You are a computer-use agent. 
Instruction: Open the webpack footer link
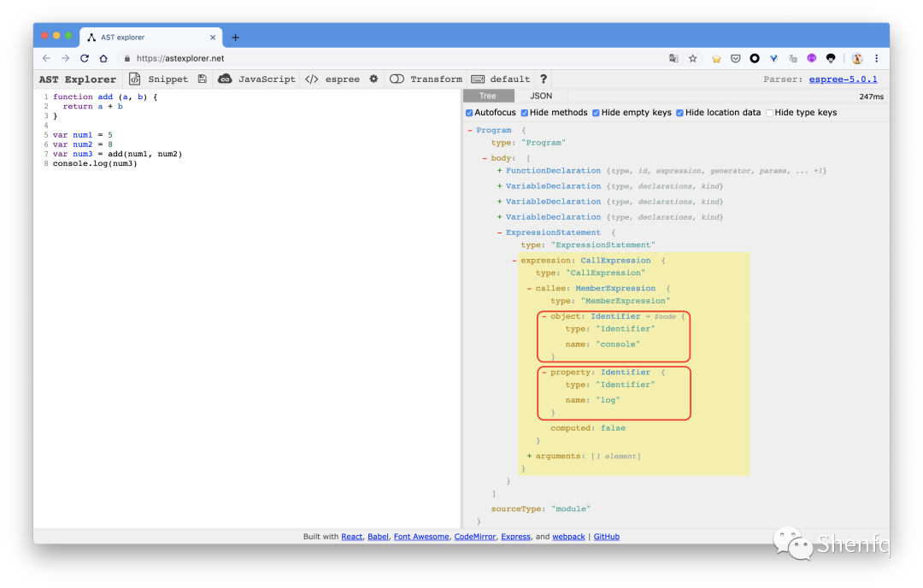(568, 537)
